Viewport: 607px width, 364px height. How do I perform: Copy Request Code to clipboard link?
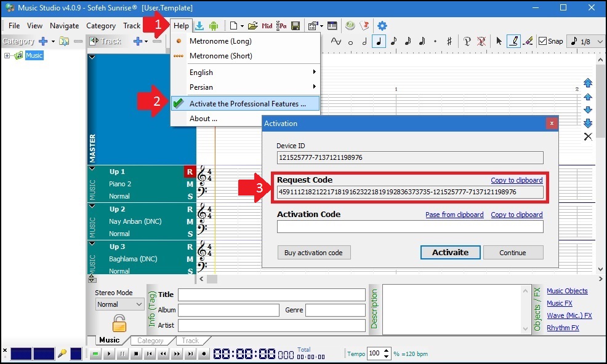(x=517, y=180)
